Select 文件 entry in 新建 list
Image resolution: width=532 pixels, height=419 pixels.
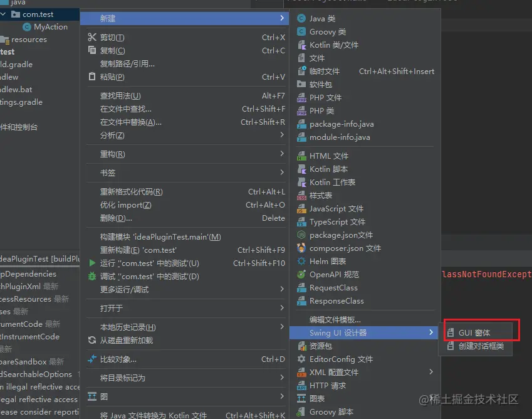(x=365, y=58)
